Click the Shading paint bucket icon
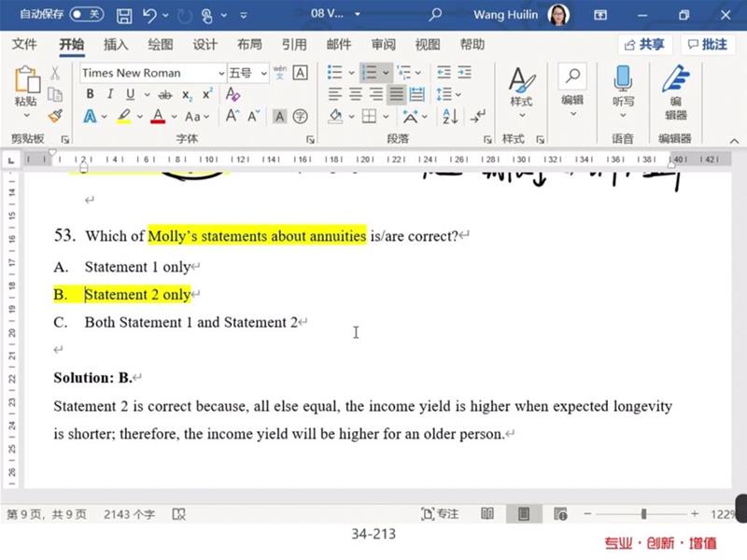This screenshot has width=747, height=560. (335, 116)
